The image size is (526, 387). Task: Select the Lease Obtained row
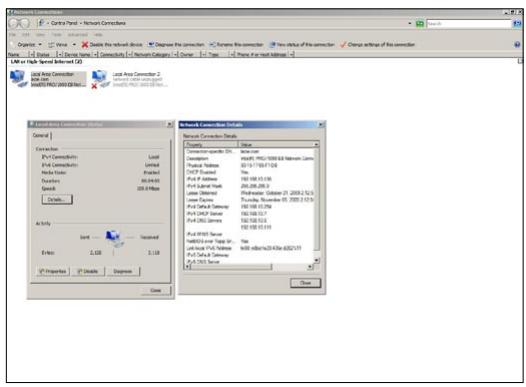pos(249,193)
